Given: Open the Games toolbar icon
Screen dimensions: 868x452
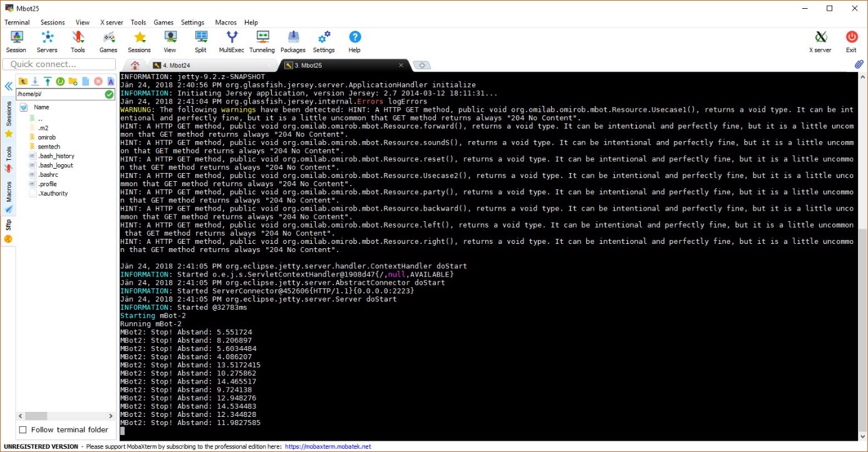Looking at the screenshot, I should coord(108,42).
